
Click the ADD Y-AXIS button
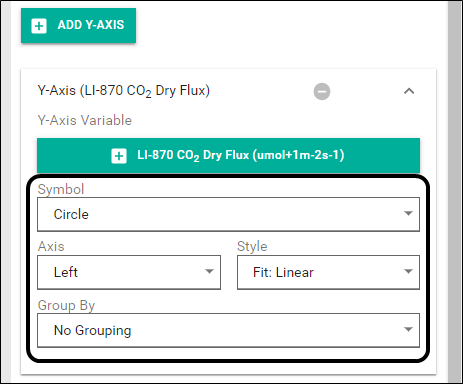[x=78, y=26]
